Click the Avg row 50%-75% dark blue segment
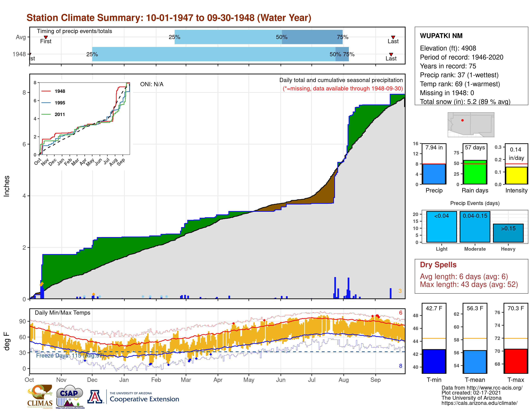The width and height of the screenshot is (532, 411). pos(312,37)
